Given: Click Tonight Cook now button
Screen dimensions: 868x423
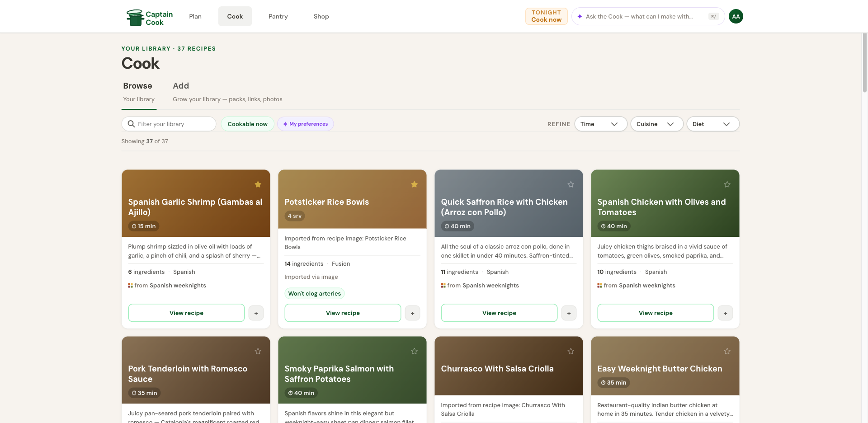Looking at the screenshot, I should (x=546, y=16).
